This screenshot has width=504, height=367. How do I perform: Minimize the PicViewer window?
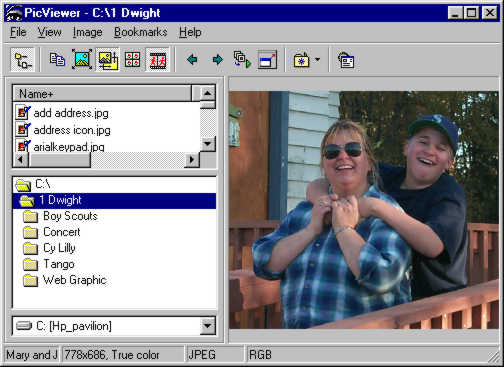[455, 13]
